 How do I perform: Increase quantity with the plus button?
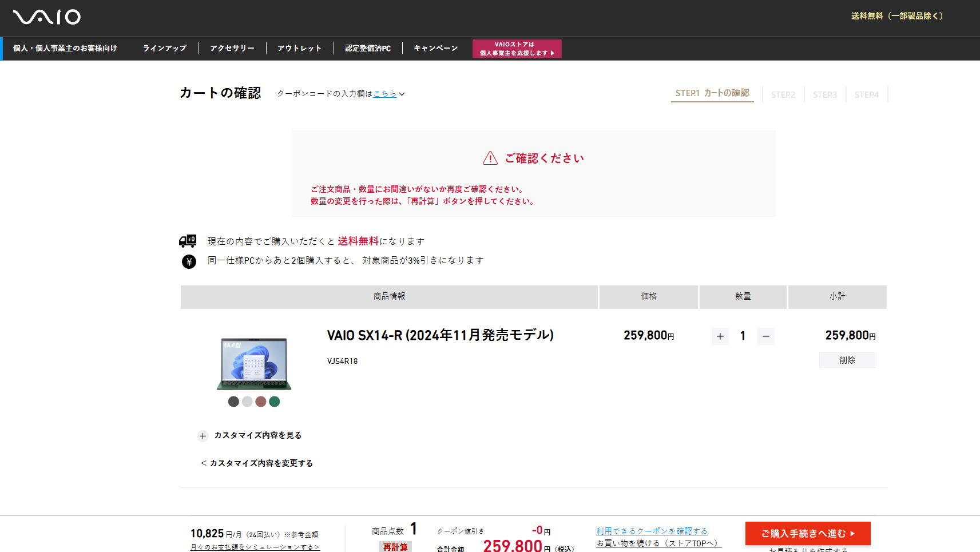(x=720, y=336)
